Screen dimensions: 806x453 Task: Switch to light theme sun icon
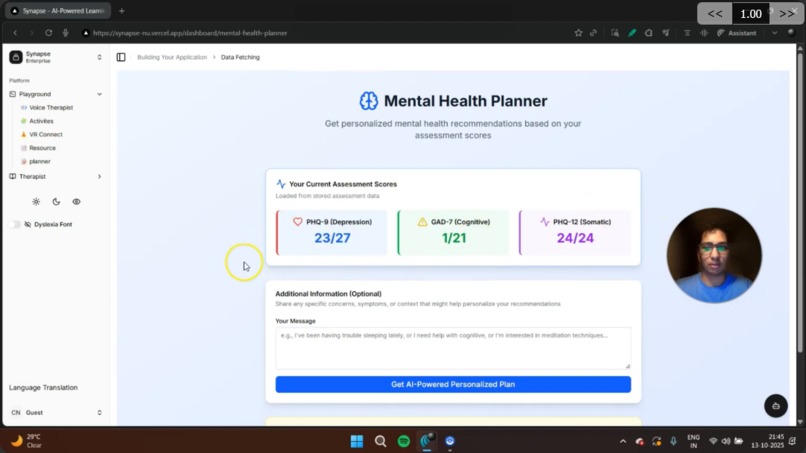click(x=36, y=202)
